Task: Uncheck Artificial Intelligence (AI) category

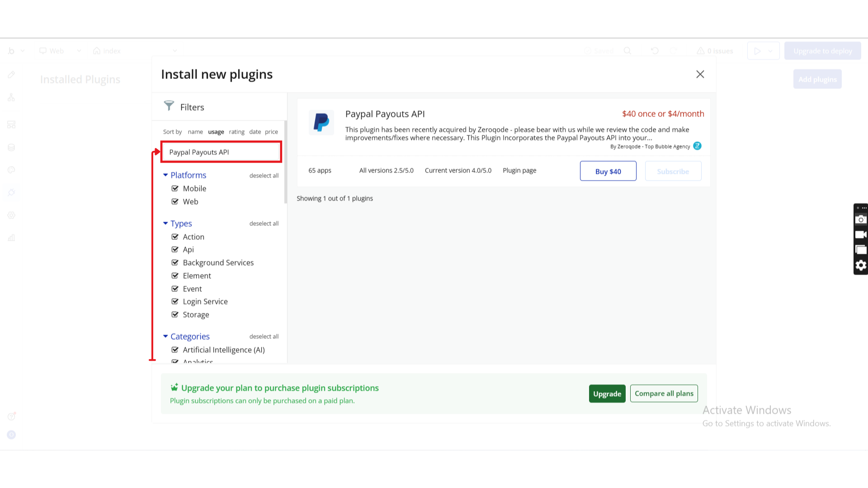Action: click(175, 350)
